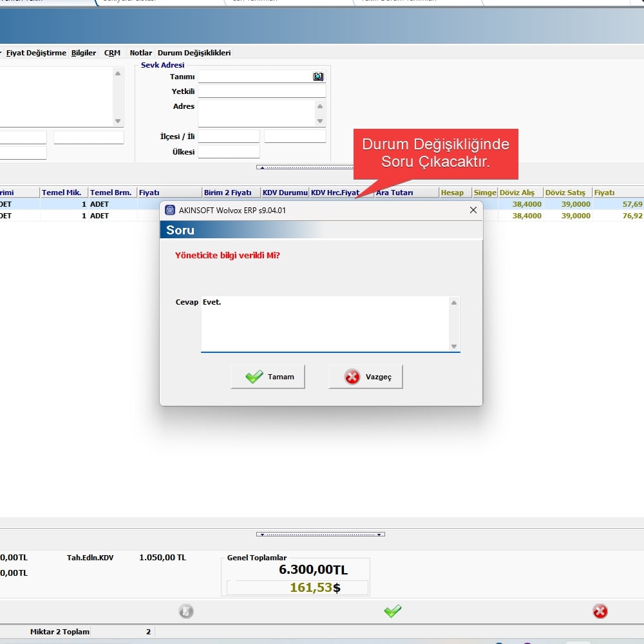Click the gray document icon in bottom bar
The image size is (644, 644).
pyautogui.click(x=186, y=611)
